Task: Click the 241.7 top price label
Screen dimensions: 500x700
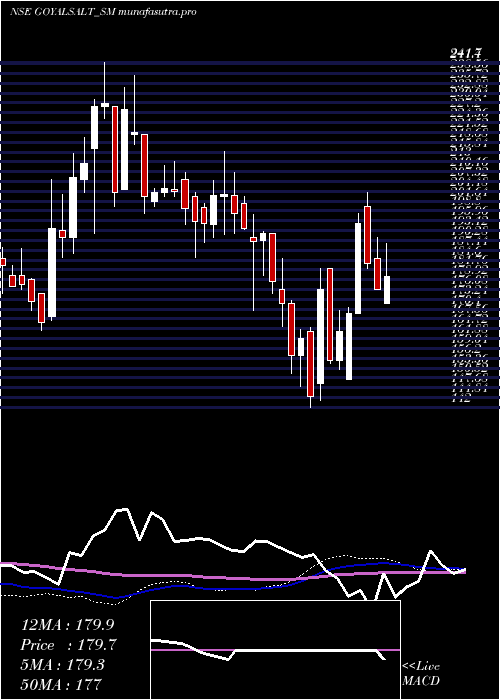Action: coord(466,54)
